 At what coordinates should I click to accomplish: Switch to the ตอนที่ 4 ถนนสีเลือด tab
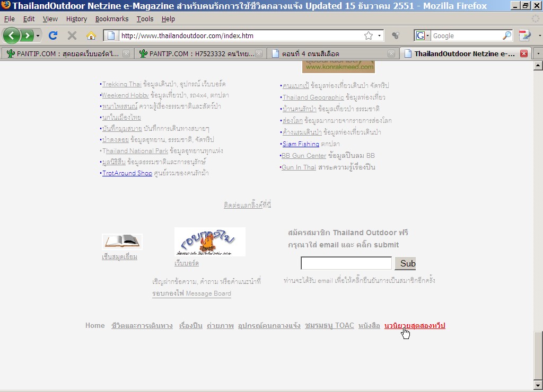tap(332, 54)
